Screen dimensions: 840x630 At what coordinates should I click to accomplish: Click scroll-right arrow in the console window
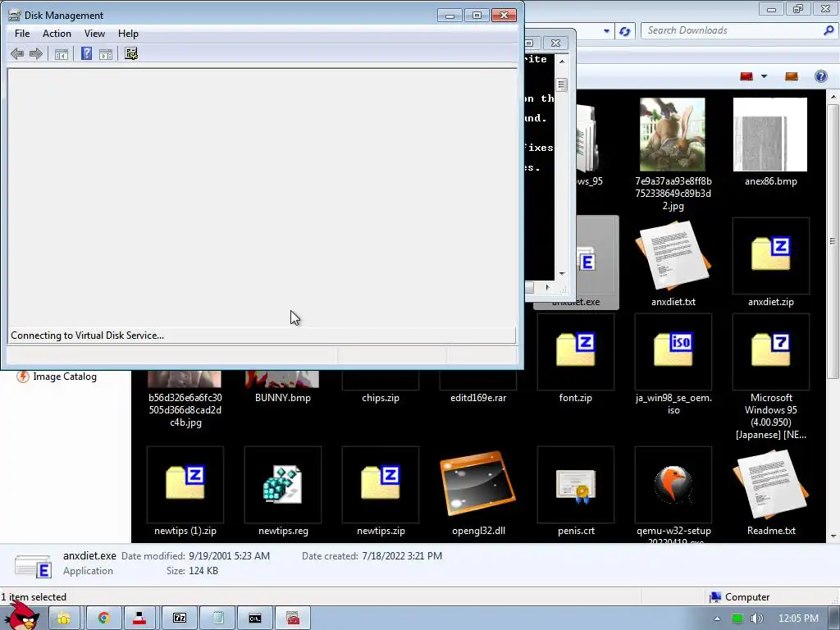click(x=547, y=287)
